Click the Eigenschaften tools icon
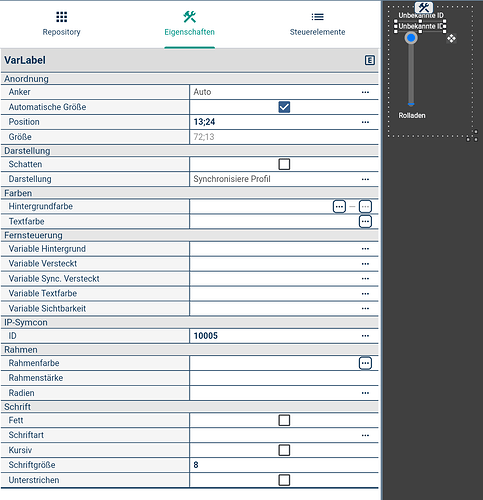The width and height of the screenshot is (483, 500). pos(189,17)
